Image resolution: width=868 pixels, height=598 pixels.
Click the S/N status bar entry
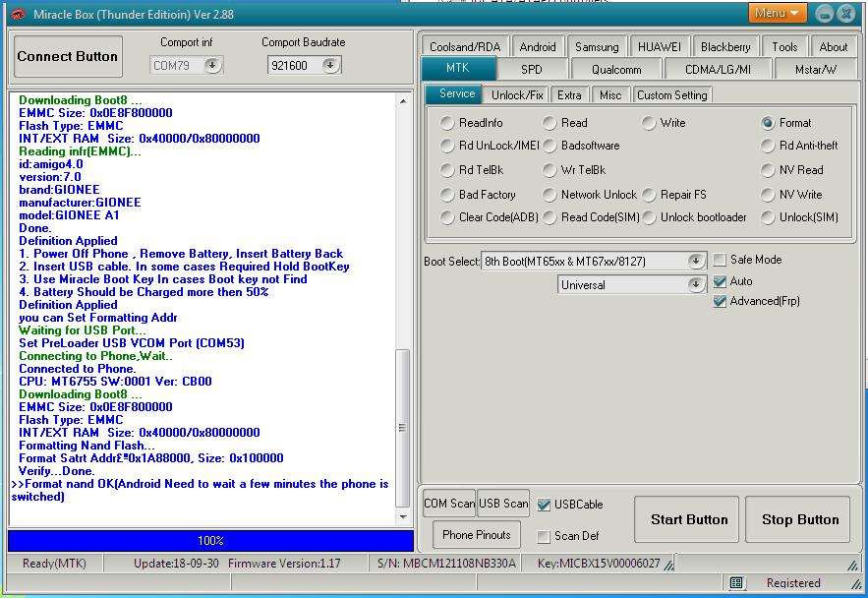(446, 564)
